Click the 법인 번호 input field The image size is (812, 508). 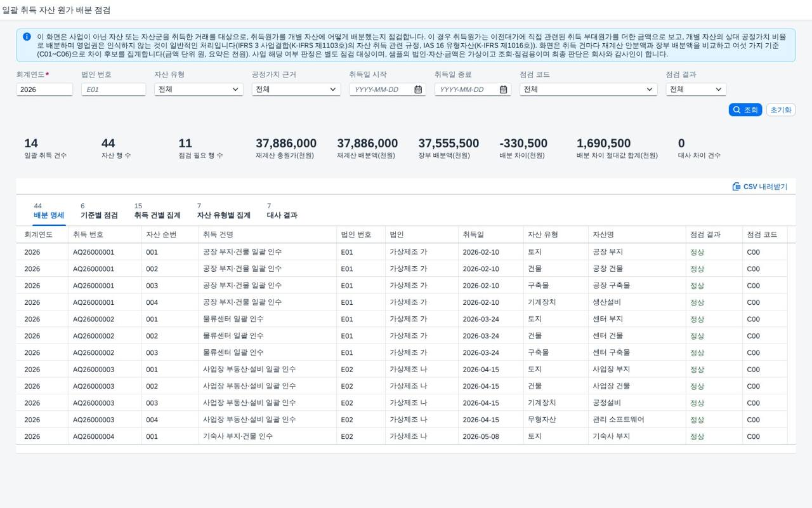114,90
